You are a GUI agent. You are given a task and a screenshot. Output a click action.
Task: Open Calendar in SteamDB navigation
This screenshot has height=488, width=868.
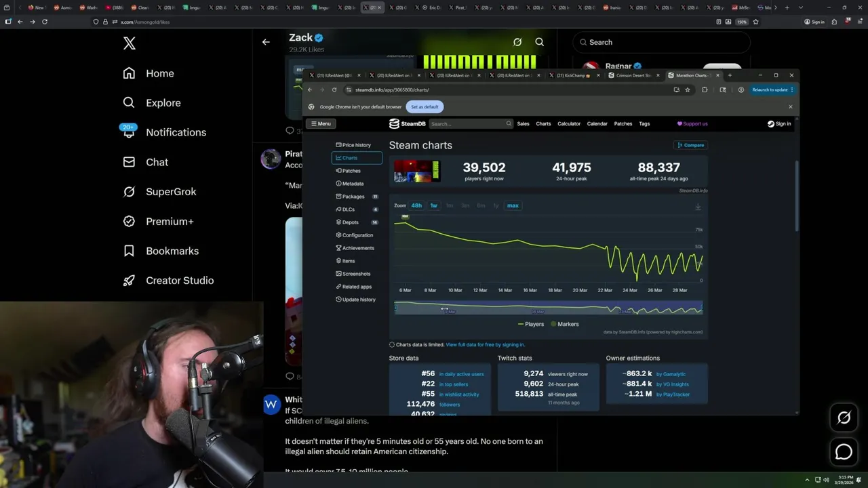(x=597, y=124)
